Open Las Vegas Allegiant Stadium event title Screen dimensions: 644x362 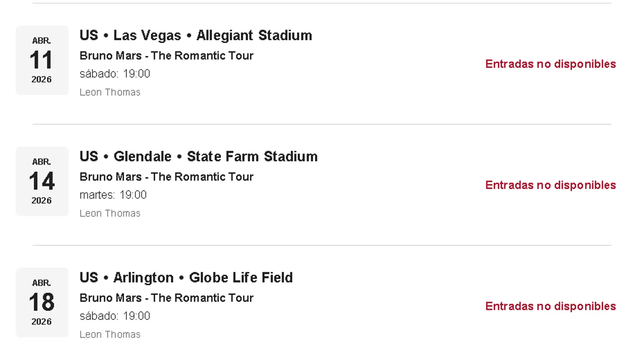point(196,36)
